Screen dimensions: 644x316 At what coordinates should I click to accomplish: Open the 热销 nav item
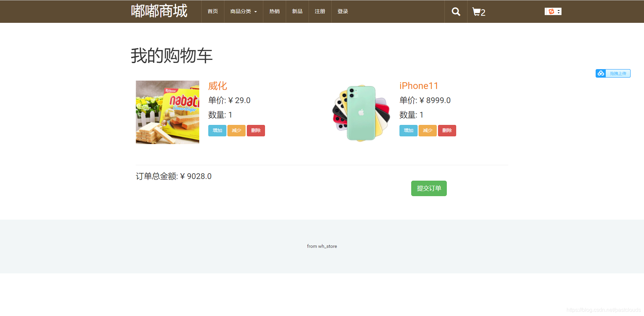[x=274, y=11]
